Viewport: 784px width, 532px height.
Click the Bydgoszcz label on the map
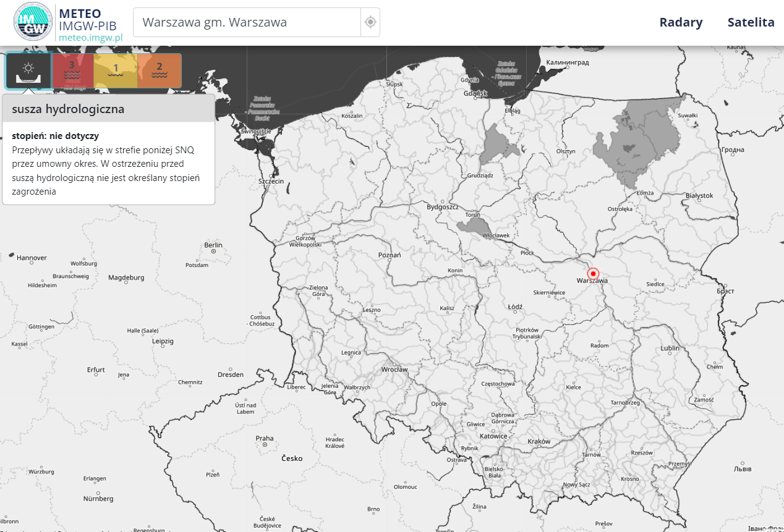[x=443, y=207]
